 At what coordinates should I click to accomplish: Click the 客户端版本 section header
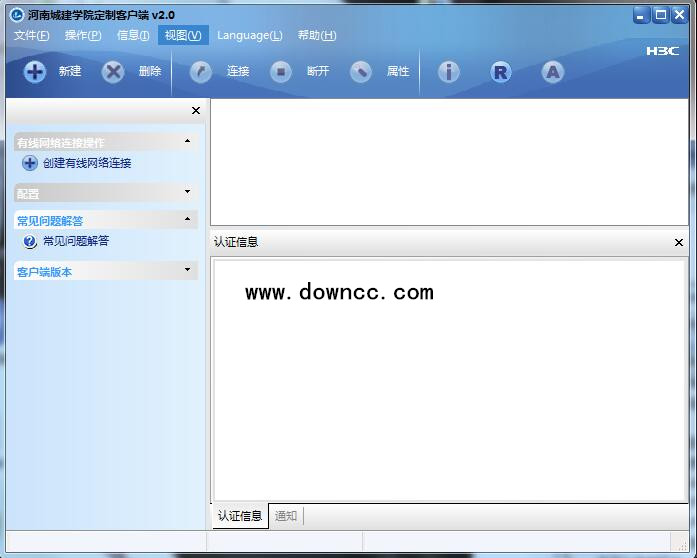[x=105, y=270]
